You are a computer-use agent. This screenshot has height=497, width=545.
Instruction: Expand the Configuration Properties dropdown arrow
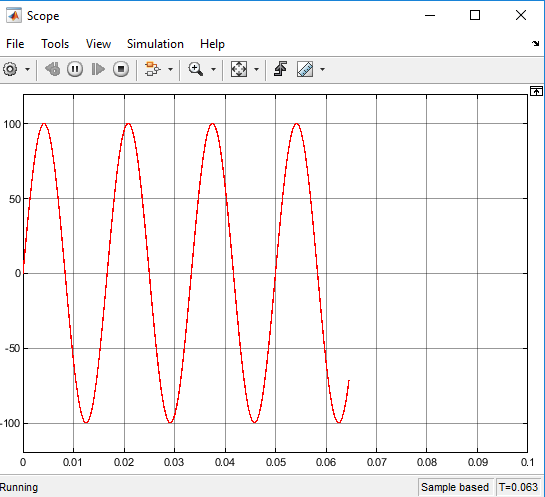coord(27,70)
